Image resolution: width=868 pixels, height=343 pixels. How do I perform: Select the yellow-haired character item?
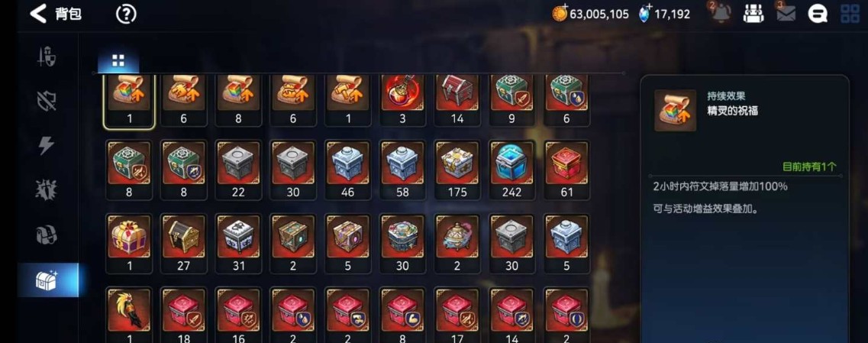pyautogui.click(x=129, y=314)
